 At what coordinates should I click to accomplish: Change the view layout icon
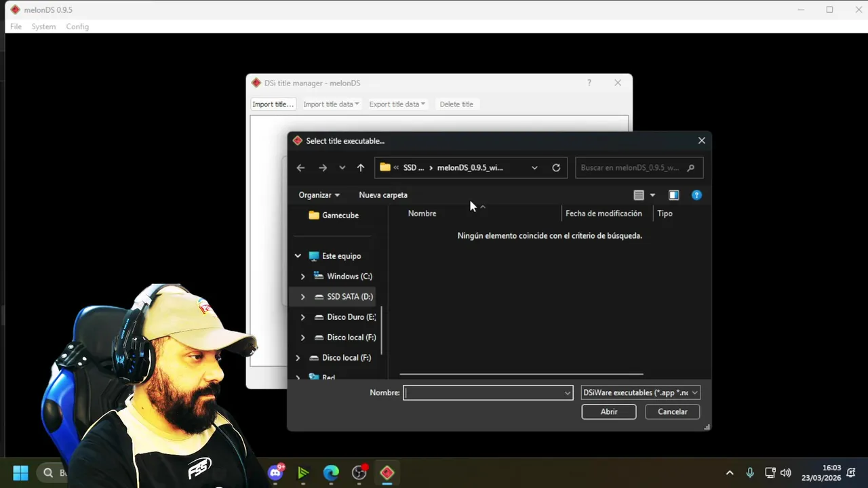(x=639, y=195)
